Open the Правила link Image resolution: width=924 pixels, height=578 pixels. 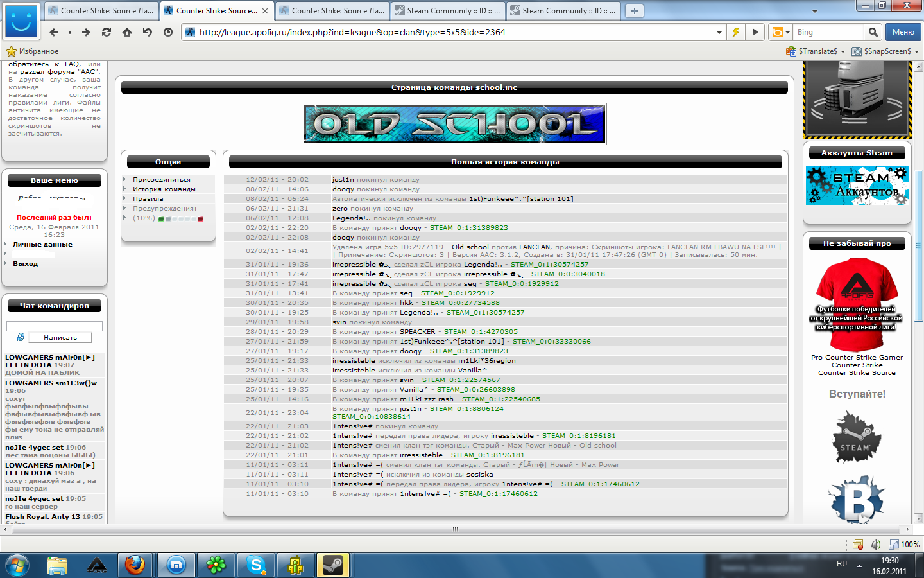[148, 199]
